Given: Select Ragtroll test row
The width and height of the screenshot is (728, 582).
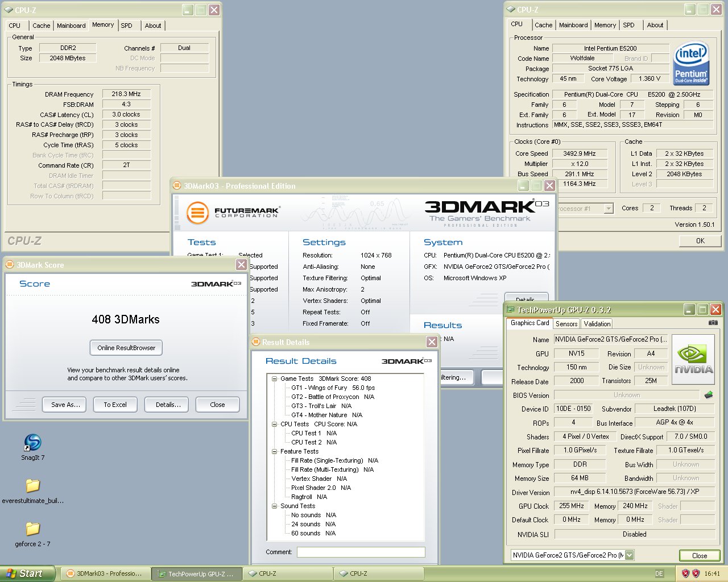Looking at the screenshot, I should [x=309, y=497].
